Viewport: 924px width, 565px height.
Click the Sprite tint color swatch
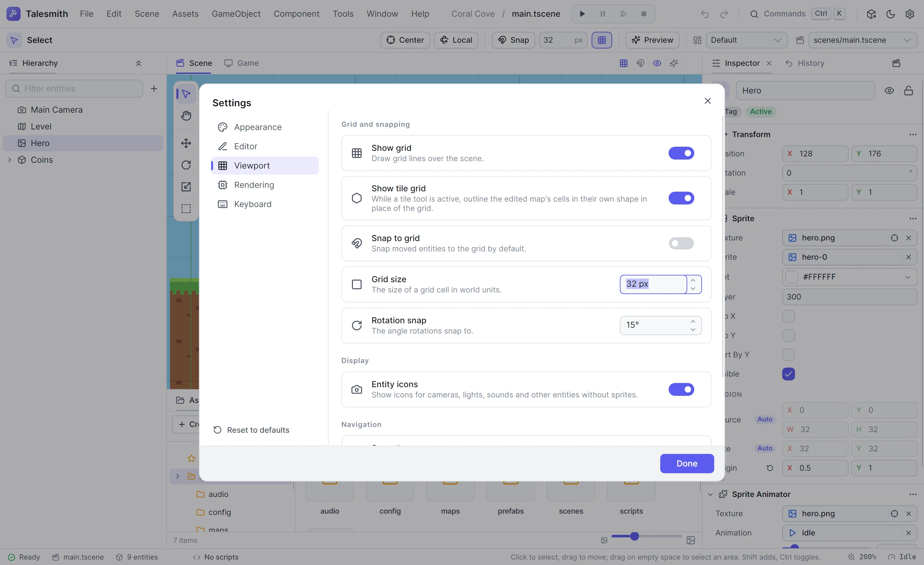point(791,277)
